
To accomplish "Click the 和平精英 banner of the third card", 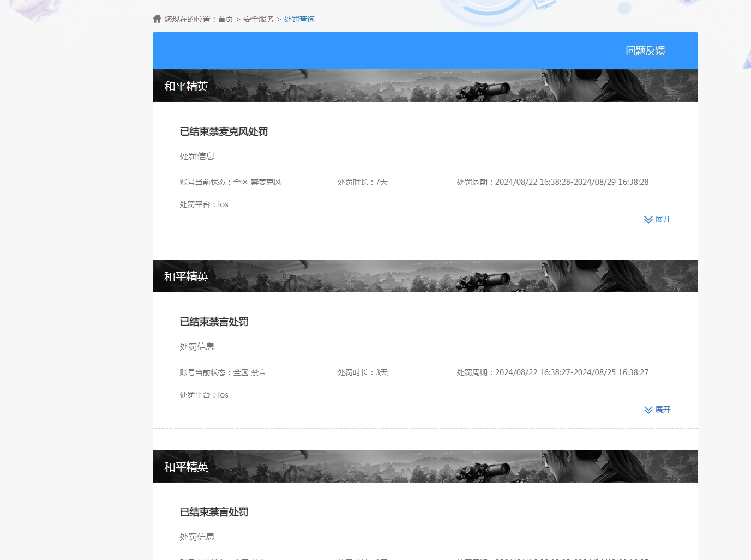I will click(186, 466).
